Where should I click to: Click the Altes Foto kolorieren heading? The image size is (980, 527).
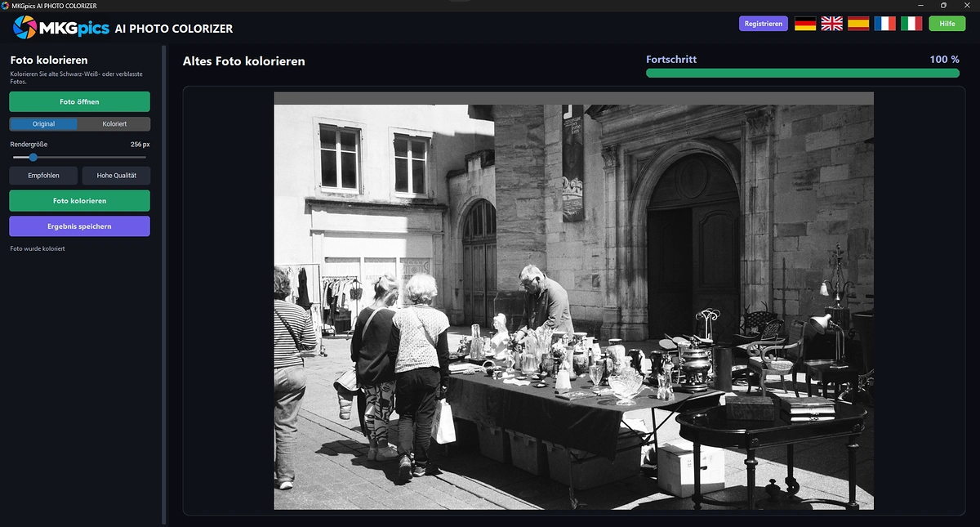pyautogui.click(x=244, y=61)
